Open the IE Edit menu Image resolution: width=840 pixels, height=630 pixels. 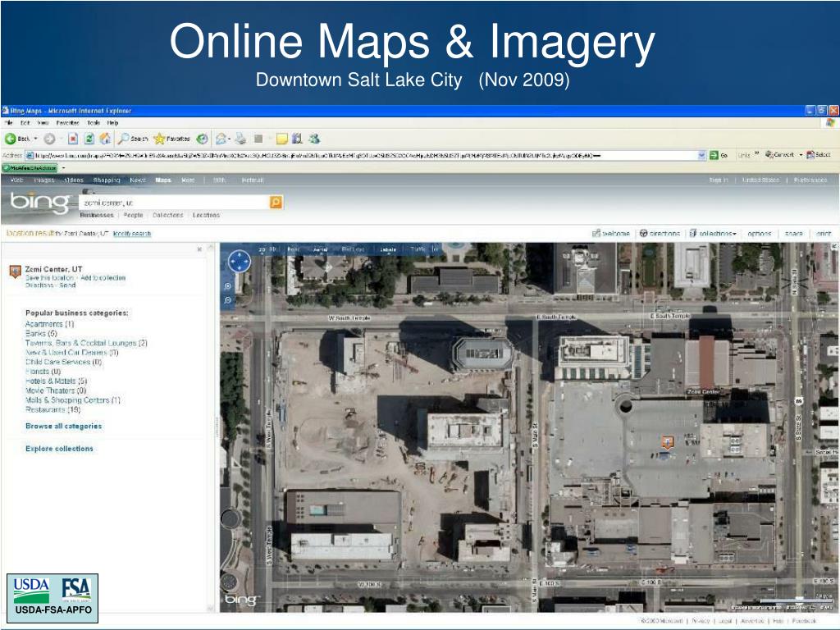coord(25,123)
